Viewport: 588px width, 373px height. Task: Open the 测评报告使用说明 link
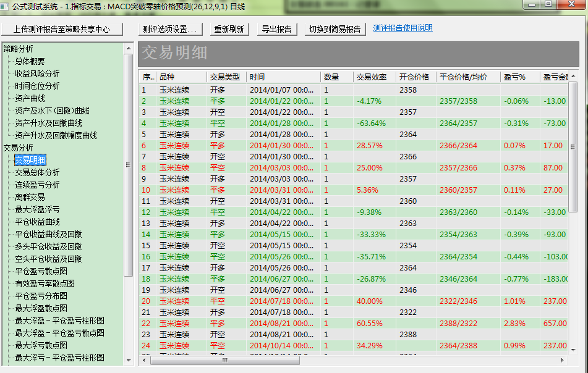[403, 28]
